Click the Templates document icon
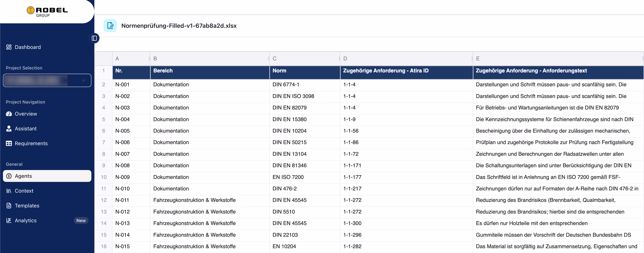The height and width of the screenshot is (253, 644). [9, 205]
